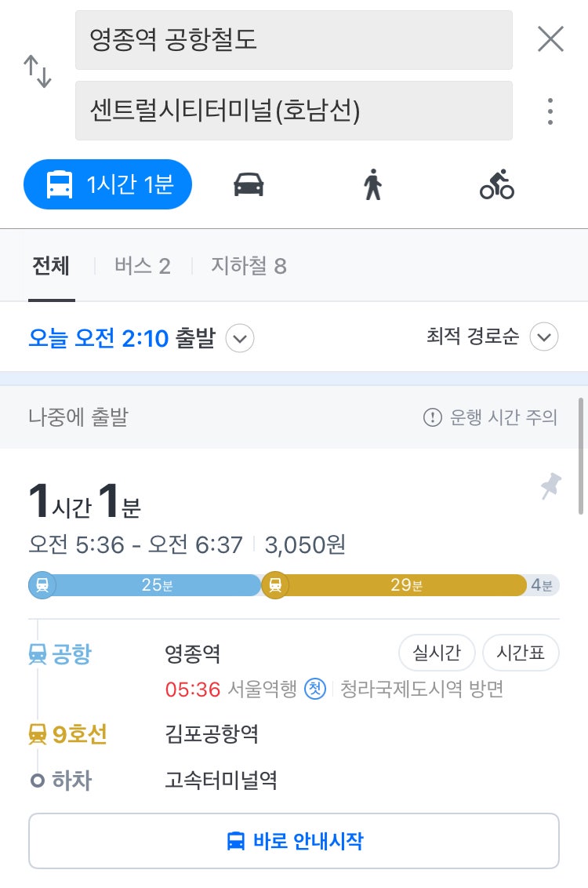Viewport: 588px width, 888px height.
Task: Open the three-dot more options menu
Action: pyautogui.click(x=550, y=111)
